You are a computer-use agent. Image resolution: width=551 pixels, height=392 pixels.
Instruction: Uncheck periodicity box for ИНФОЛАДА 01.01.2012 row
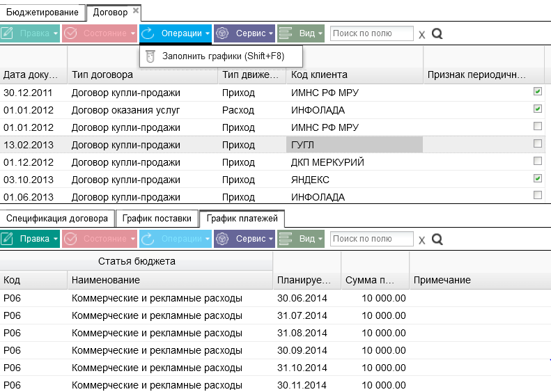(537, 109)
